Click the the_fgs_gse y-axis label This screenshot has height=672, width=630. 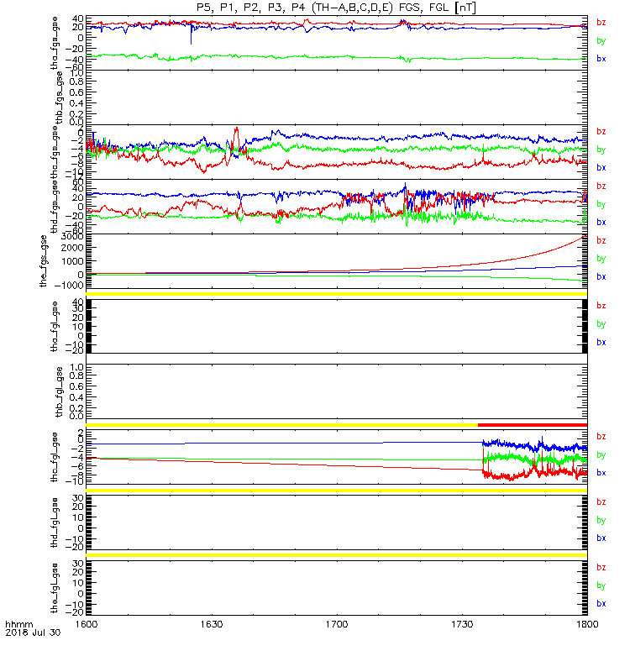(x=44, y=261)
